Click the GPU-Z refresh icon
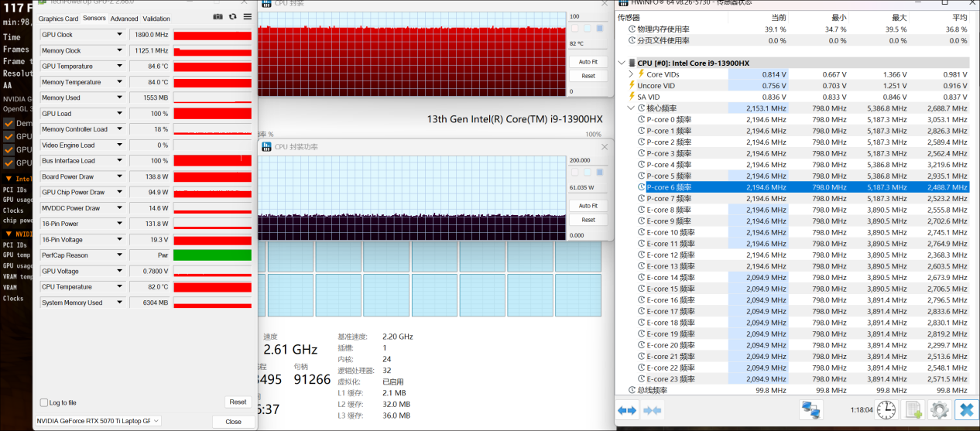This screenshot has height=431, width=980. click(232, 17)
